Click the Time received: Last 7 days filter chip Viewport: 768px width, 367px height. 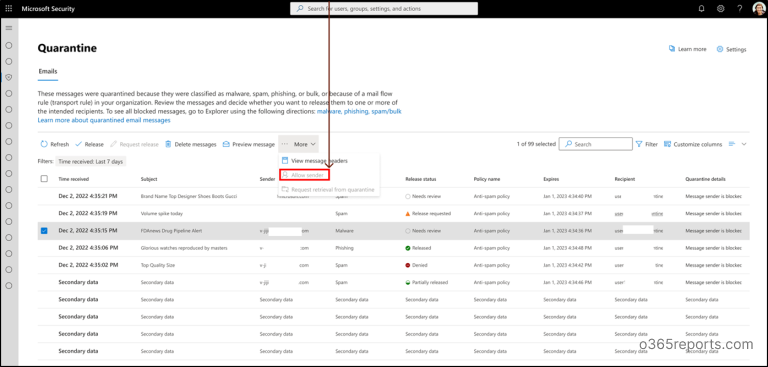(x=91, y=162)
